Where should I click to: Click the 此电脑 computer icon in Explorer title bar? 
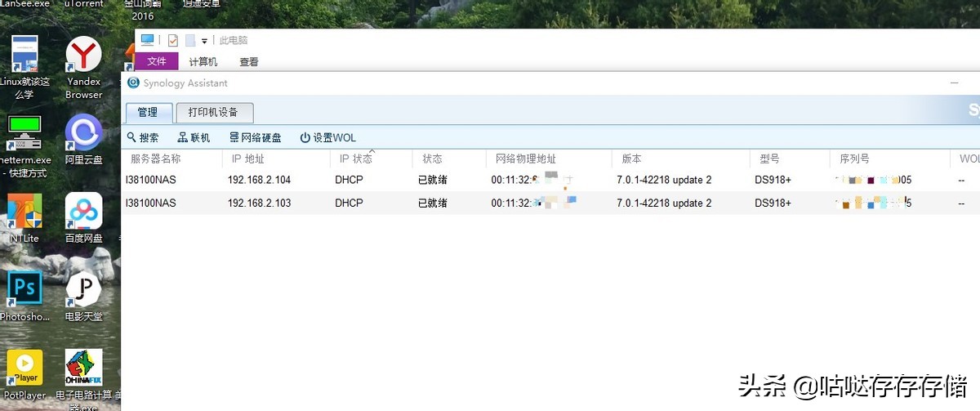pos(148,40)
